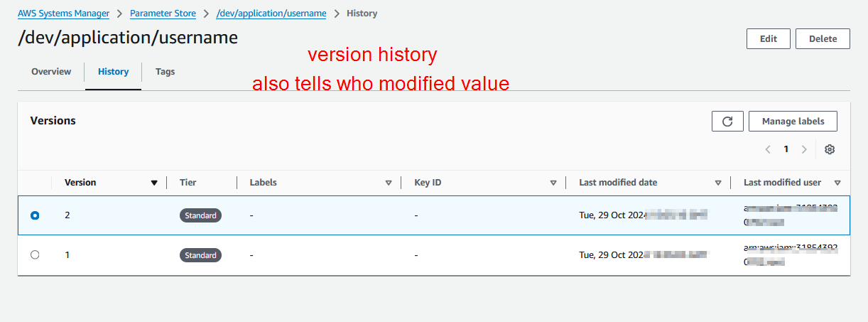Go to Parameter Store breadcrumb link
The height and width of the screenshot is (322, 868).
(163, 14)
